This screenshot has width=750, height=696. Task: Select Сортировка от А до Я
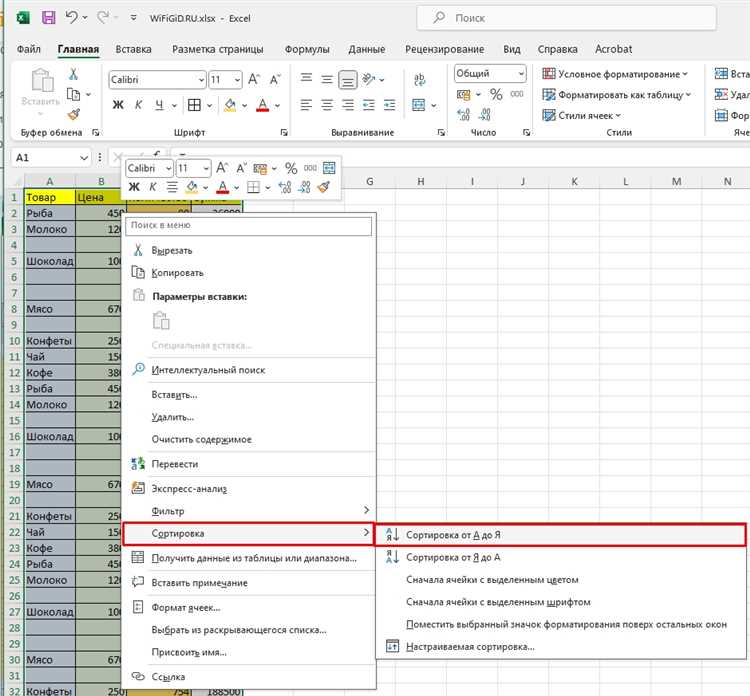560,535
